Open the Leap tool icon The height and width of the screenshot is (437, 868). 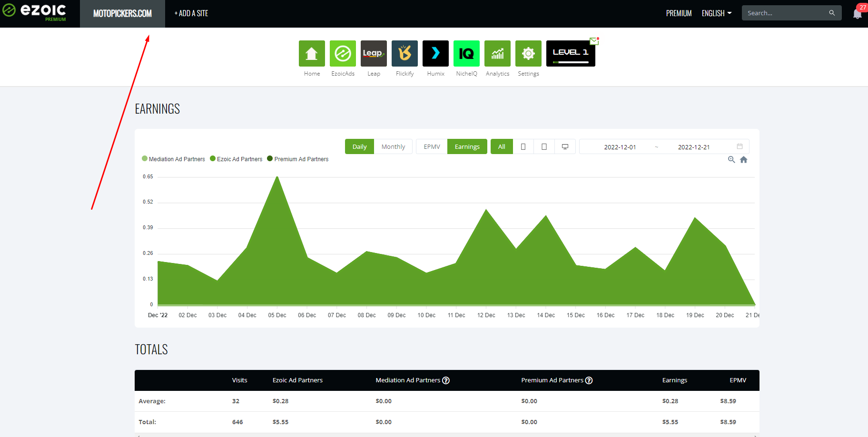374,53
